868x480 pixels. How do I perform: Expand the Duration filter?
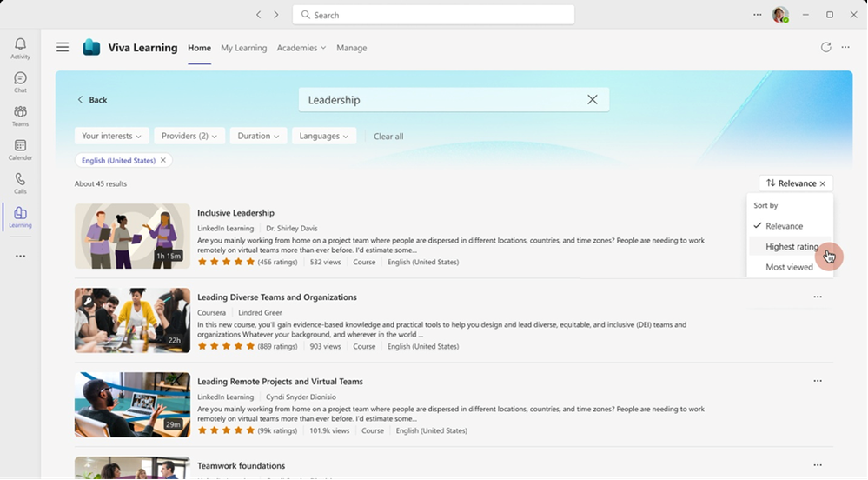click(x=258, y=136)
